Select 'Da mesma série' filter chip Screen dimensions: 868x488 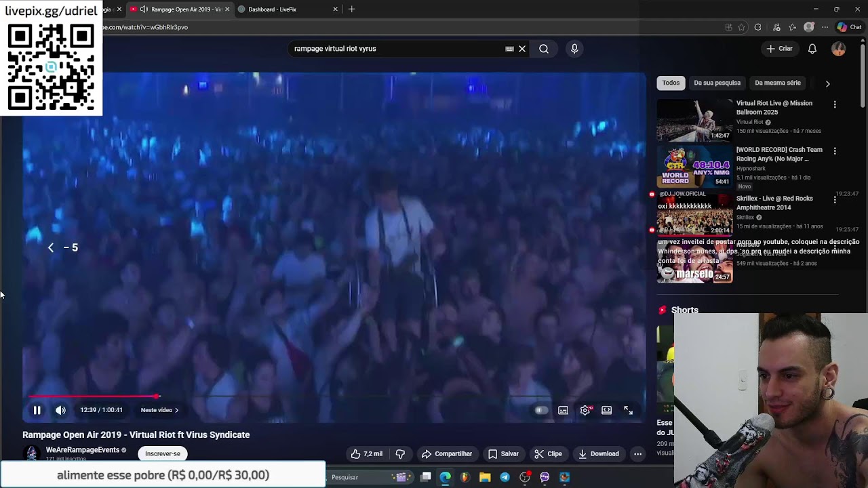coord(778,83)
